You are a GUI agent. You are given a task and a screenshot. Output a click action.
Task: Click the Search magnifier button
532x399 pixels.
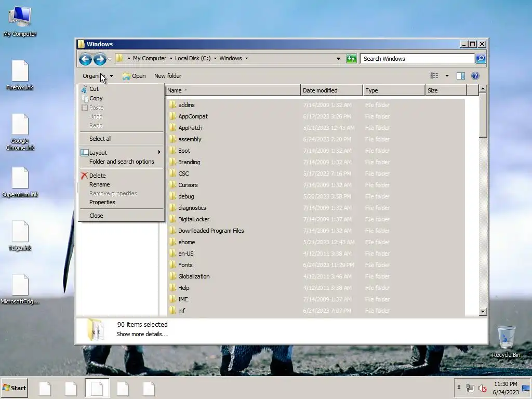(x=481, y=59)
